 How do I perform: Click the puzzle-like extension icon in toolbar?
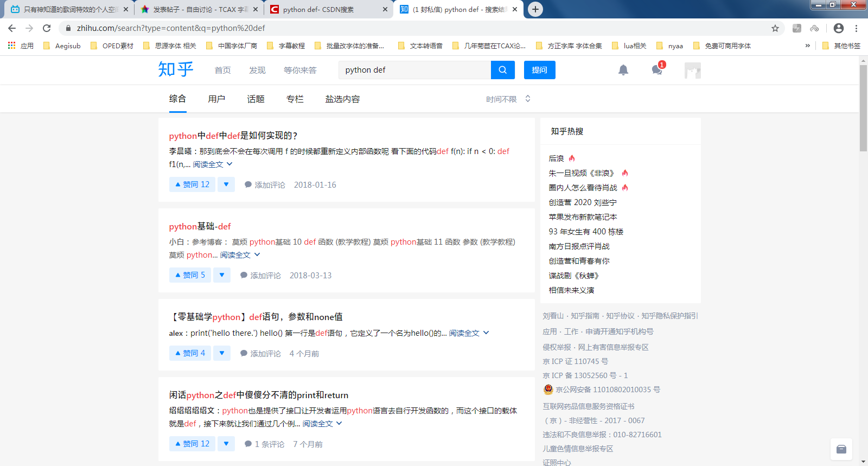797,28
